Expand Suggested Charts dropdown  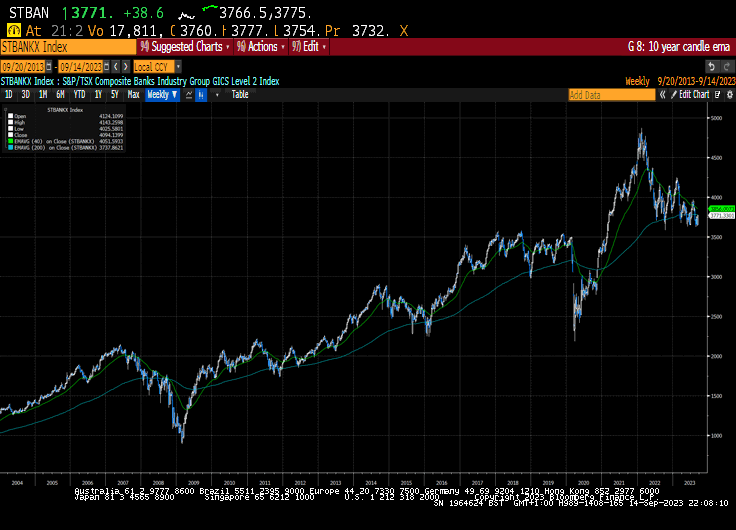(185, 47)
